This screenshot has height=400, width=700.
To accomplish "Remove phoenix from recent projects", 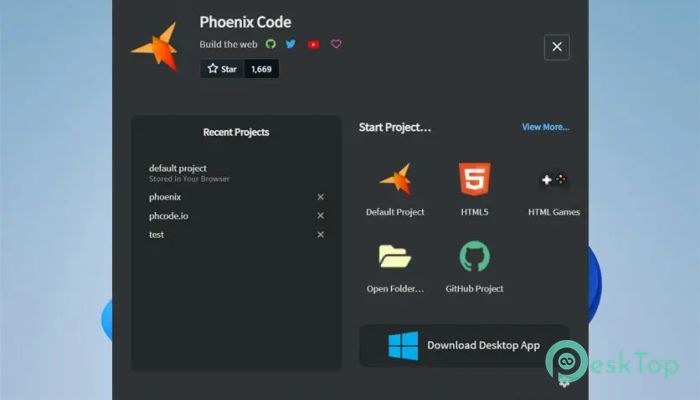I will [321, 197].
